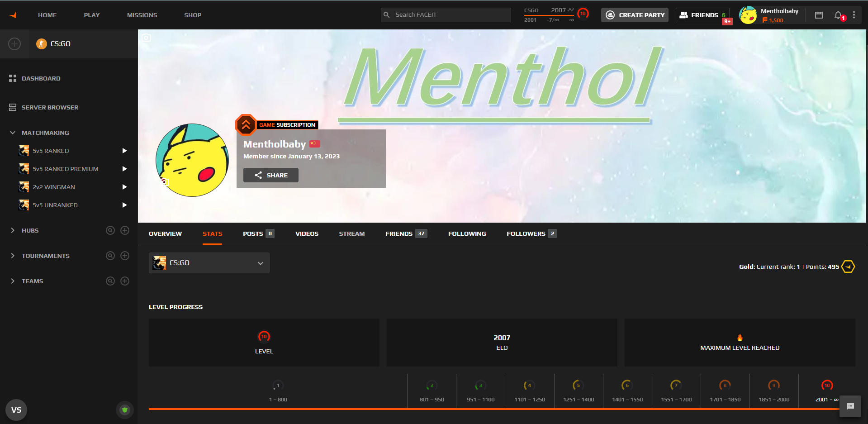Select 5v5 Ranked matchmaking

coord(51,151)
